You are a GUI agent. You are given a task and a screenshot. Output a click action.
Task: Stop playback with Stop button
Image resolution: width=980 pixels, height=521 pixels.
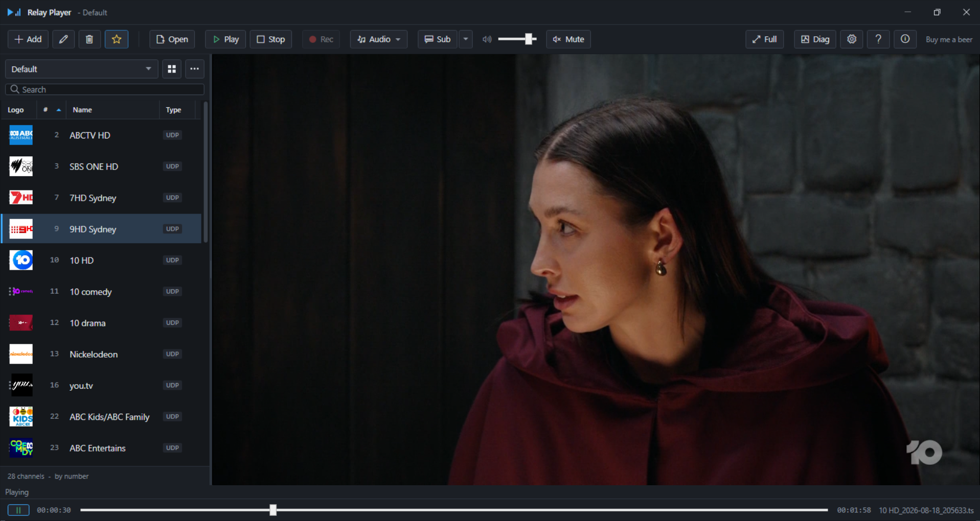coord(271,39)
